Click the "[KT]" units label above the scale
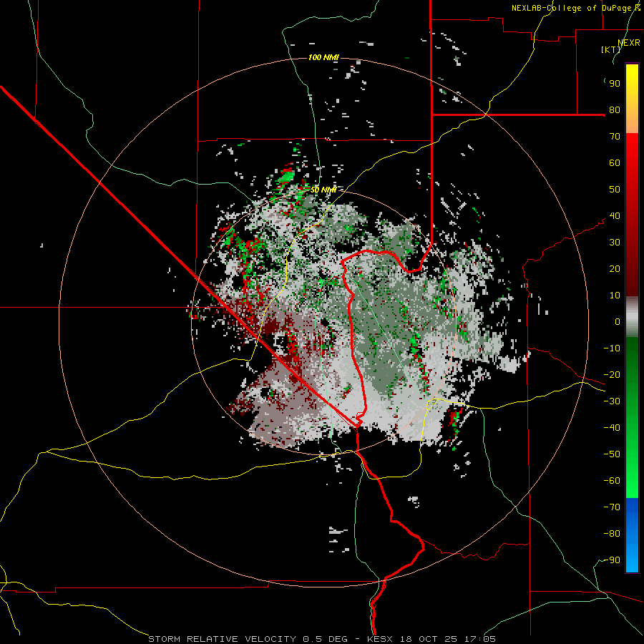The height and width of the screenshot is (644, 644). pos(611,49)
